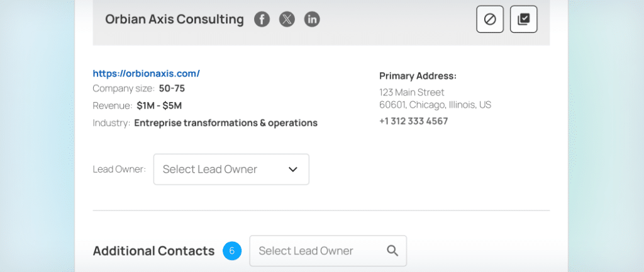
Task: Click the Lead Owner: label
Action: click(119, 169)
